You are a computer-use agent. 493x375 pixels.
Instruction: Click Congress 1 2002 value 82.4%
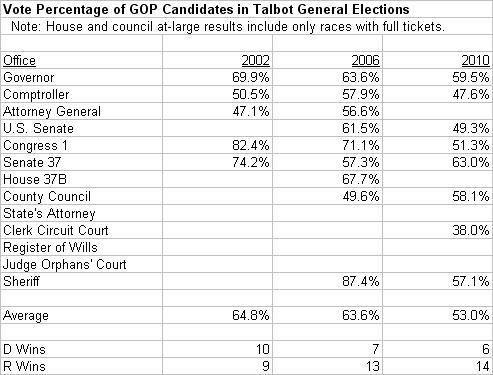(251, 145)
